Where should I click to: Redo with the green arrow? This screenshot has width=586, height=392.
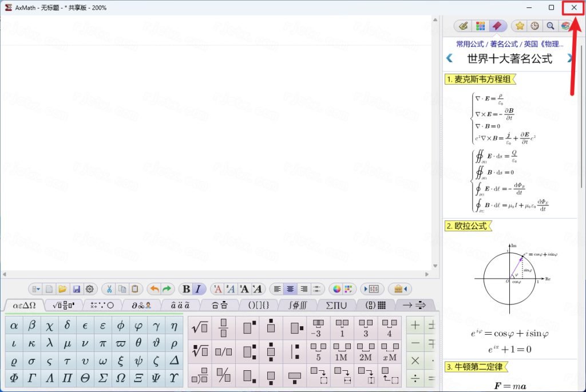(167, 289)
